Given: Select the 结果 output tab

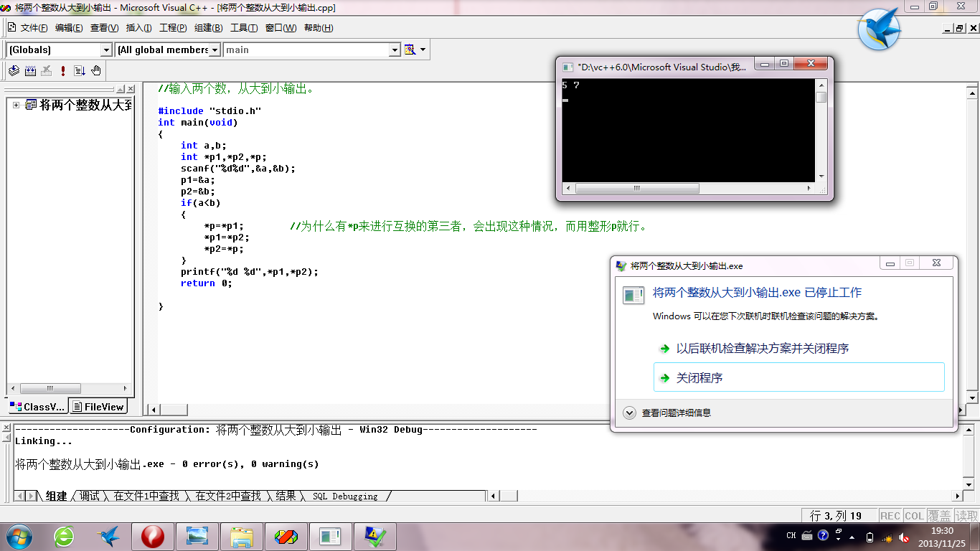Looking at the screenshot, I should point(286,496).
